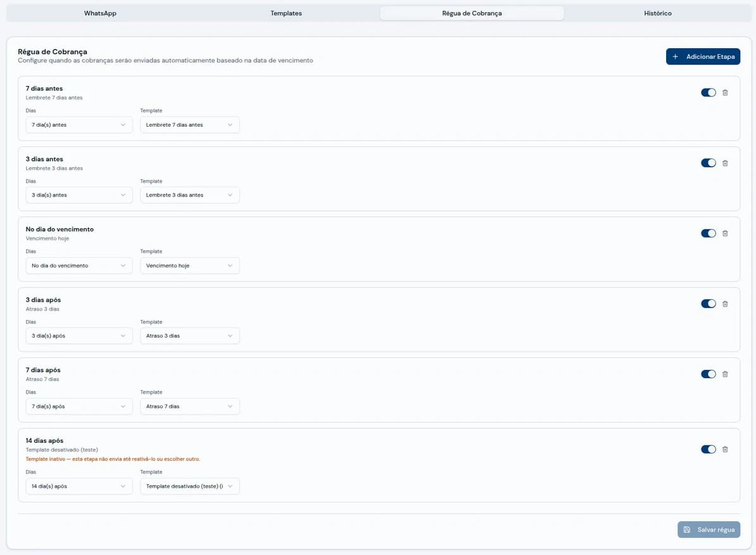756x555 pixels.
Task: Click the "No dia do vencimento" step heading
Action: [x=60, y=229]
